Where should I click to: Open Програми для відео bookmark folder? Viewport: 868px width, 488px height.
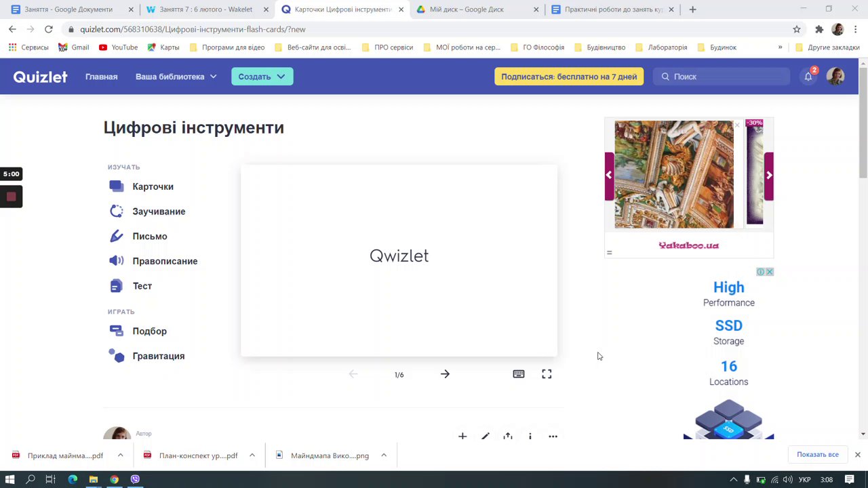point(226,47)
